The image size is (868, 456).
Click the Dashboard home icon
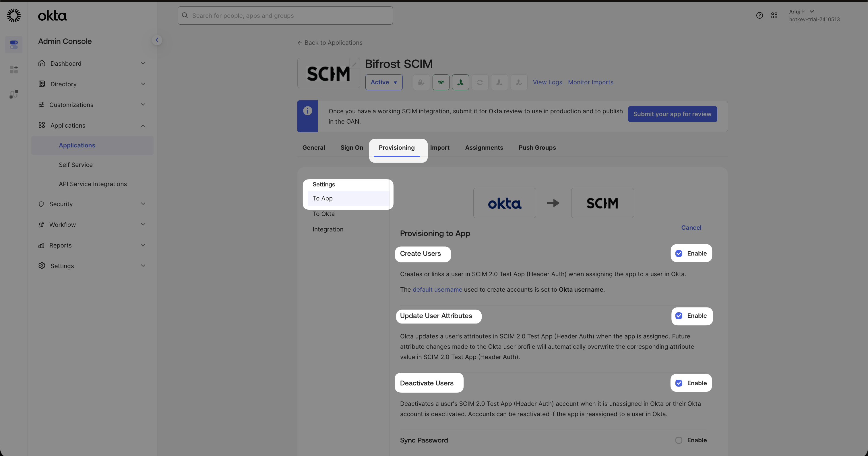42,63
